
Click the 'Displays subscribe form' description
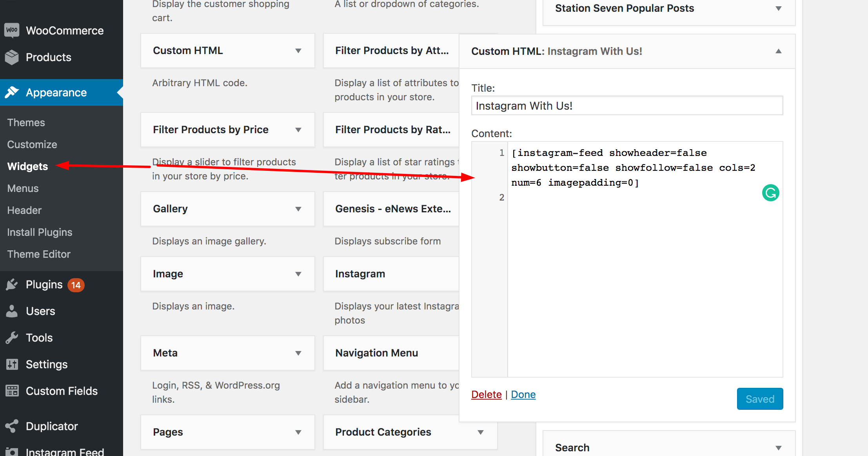(x=387, y=241)
